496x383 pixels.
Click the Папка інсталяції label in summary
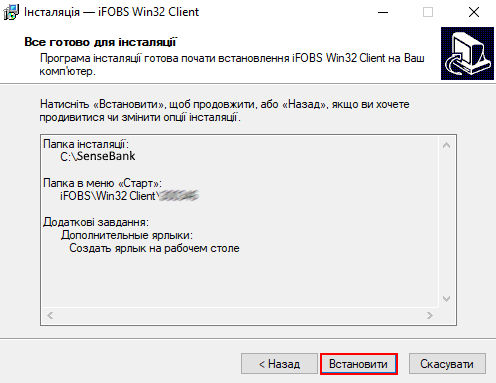86,144
